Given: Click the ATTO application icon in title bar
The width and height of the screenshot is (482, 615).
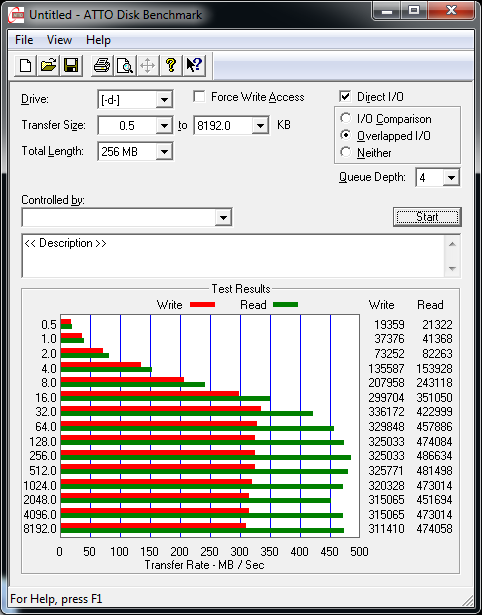Looking at the screenshot, I should (16, 15).
